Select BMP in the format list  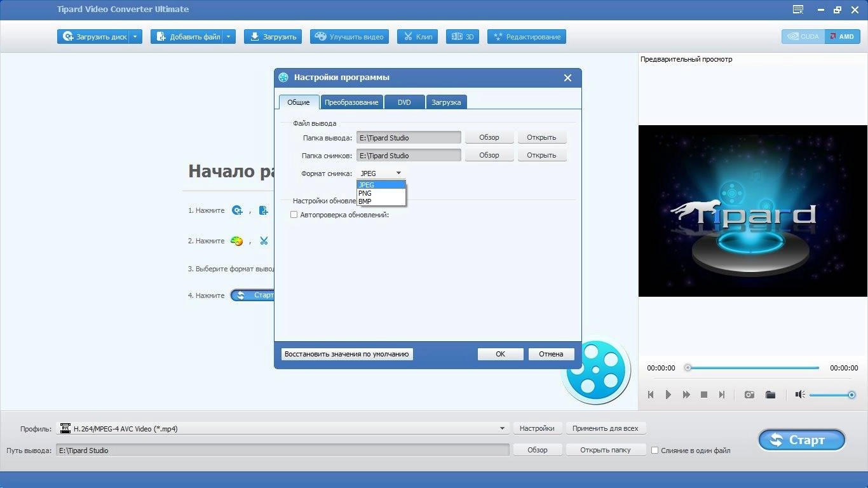click(381, 201)
